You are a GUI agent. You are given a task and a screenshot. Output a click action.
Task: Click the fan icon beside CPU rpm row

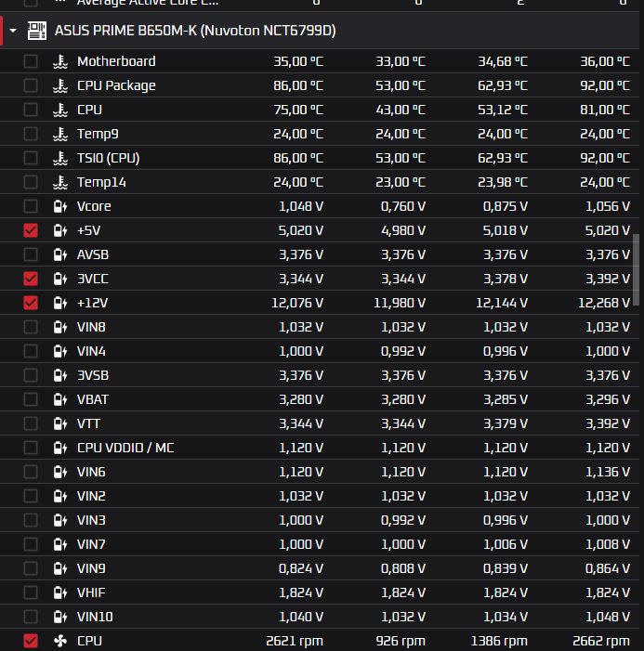point(60,641)
